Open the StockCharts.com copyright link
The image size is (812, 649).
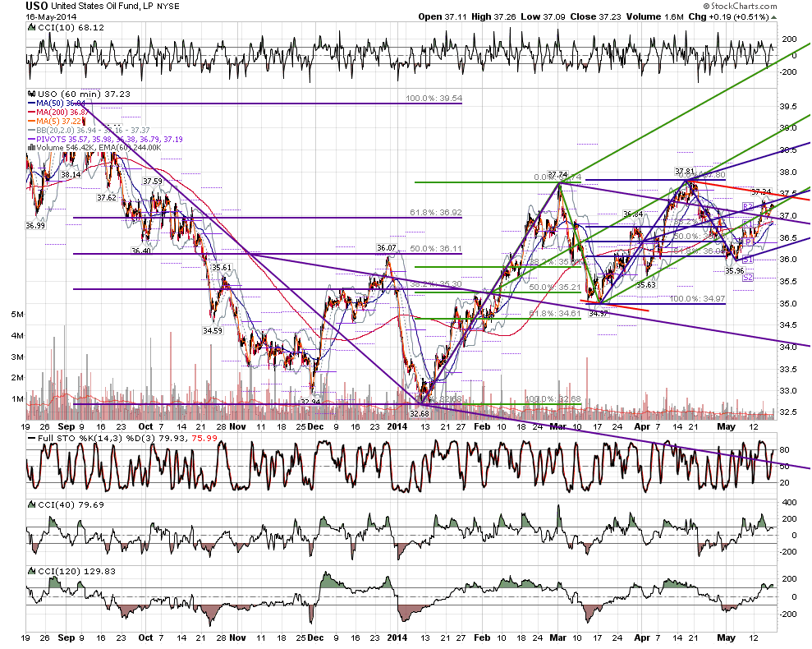(x=740, y=6)
